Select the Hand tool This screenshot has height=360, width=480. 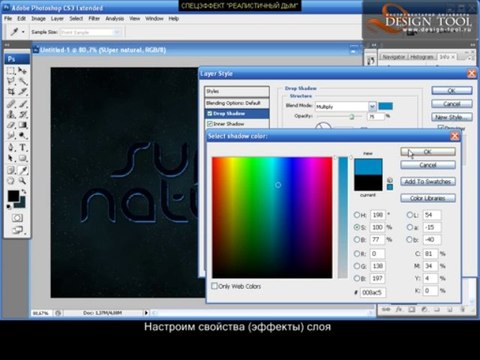(x=11, y=181)
